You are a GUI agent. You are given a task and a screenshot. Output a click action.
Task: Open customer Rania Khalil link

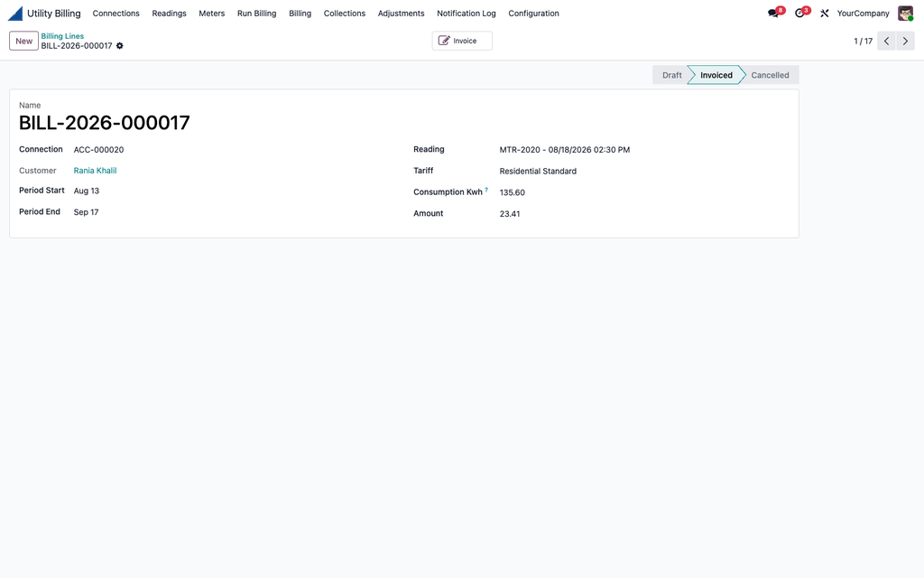click(95, 171)
